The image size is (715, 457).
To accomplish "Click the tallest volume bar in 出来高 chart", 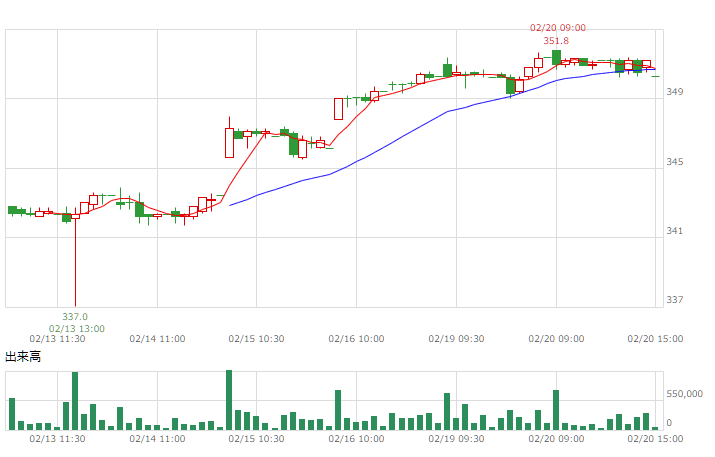I will click(x=229, y=400).
